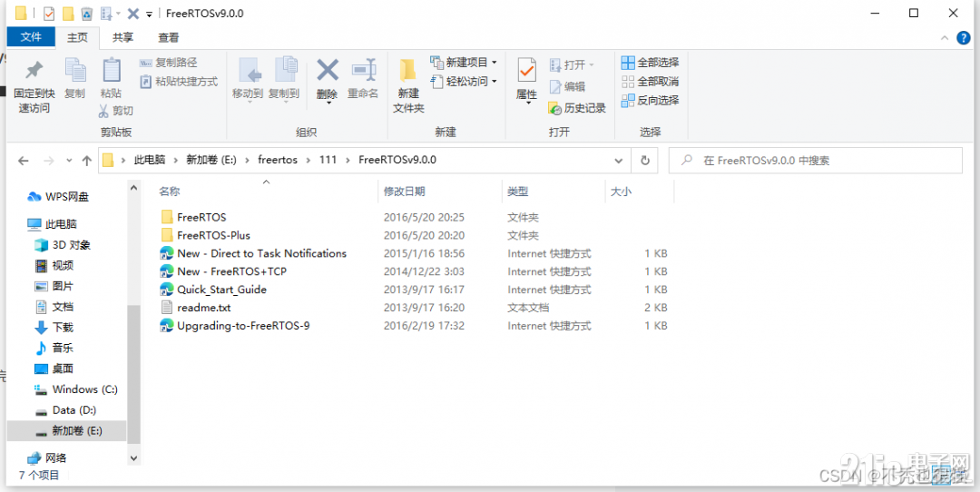Open the 新建项目 dropdown
The height and width of the screenshot is (492, 980).
coord(464,63)
